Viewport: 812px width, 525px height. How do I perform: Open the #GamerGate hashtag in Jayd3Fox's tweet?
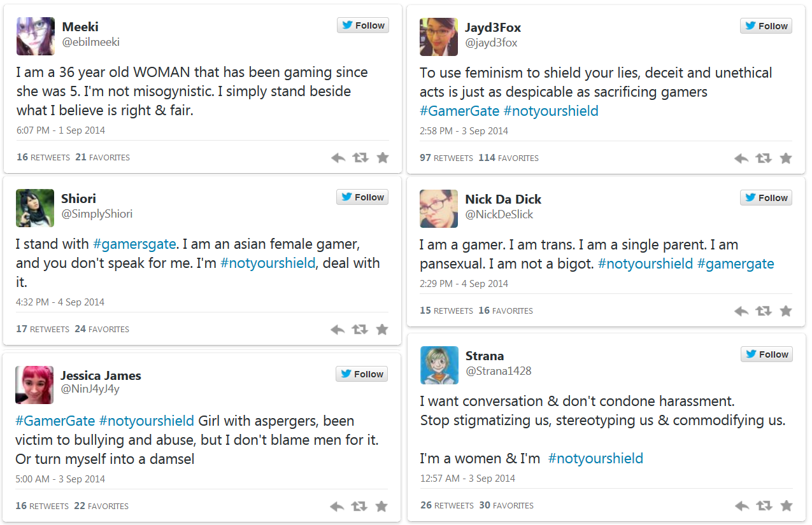(x=459, y=111)
